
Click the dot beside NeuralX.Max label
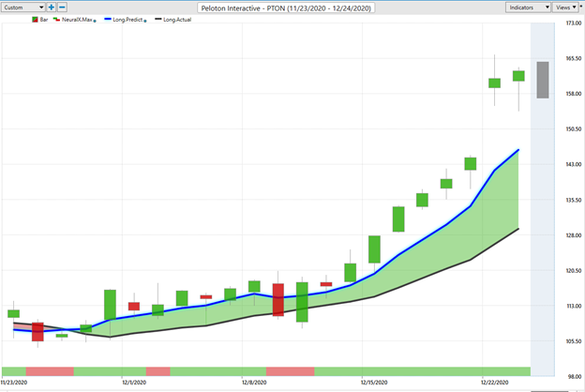click(95, 21)
